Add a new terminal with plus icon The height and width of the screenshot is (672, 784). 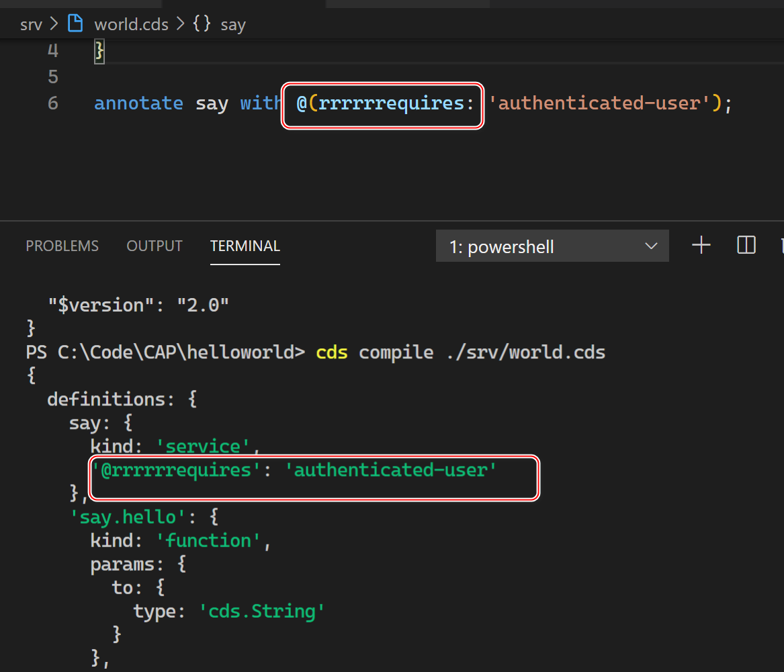(701, 245)
